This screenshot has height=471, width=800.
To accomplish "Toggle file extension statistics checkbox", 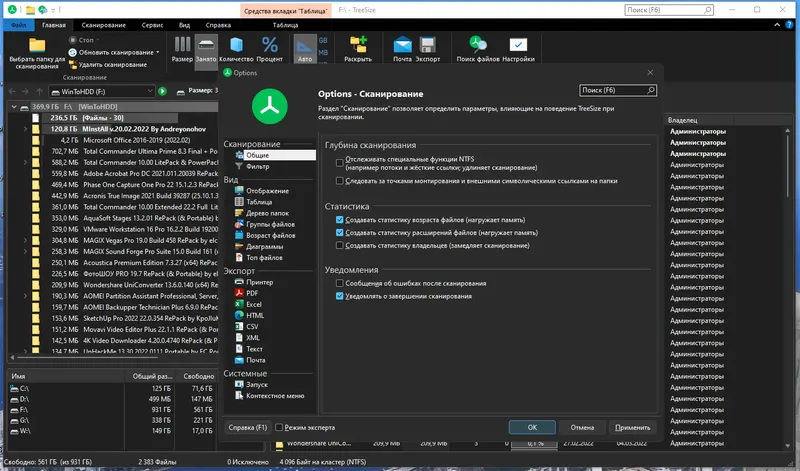I will coord(339,233).
